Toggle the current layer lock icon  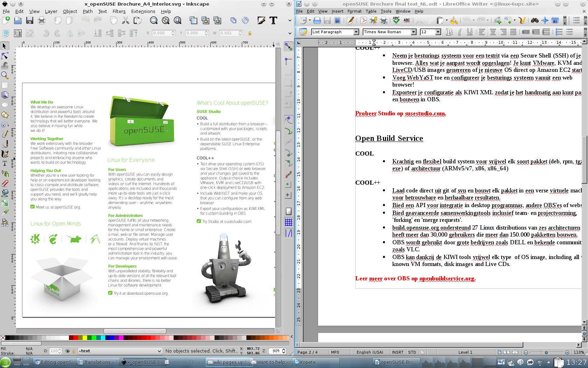click(74, 351)
